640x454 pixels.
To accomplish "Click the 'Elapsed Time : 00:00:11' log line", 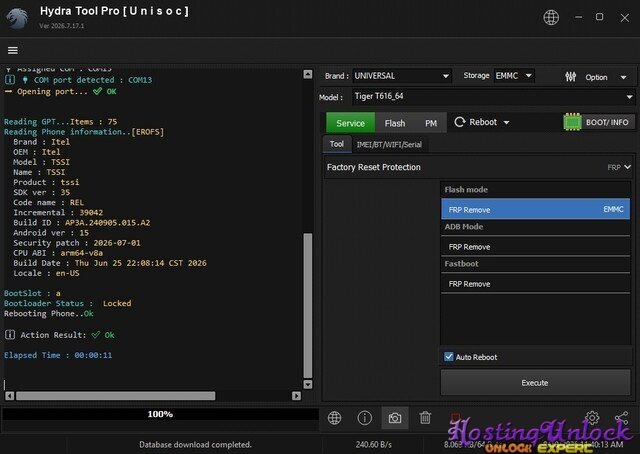I will (x=58, y=355).
